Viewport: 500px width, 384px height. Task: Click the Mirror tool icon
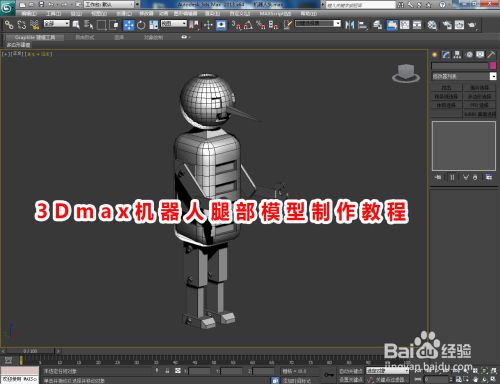coord(350,25)
